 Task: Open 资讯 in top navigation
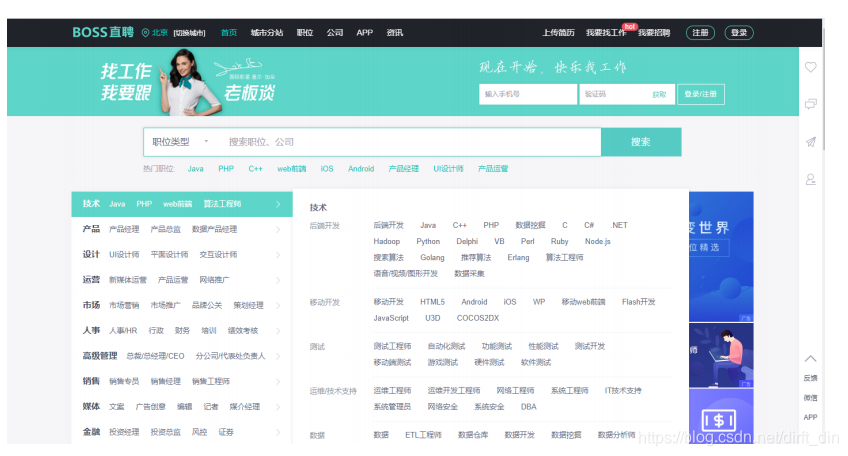tap(394, 32)
